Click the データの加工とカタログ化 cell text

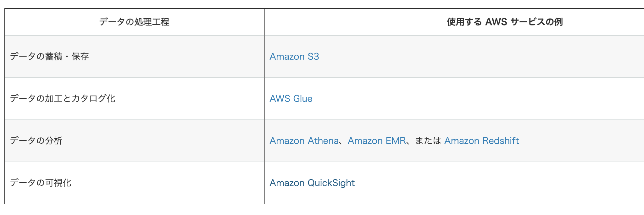point(63,99)
